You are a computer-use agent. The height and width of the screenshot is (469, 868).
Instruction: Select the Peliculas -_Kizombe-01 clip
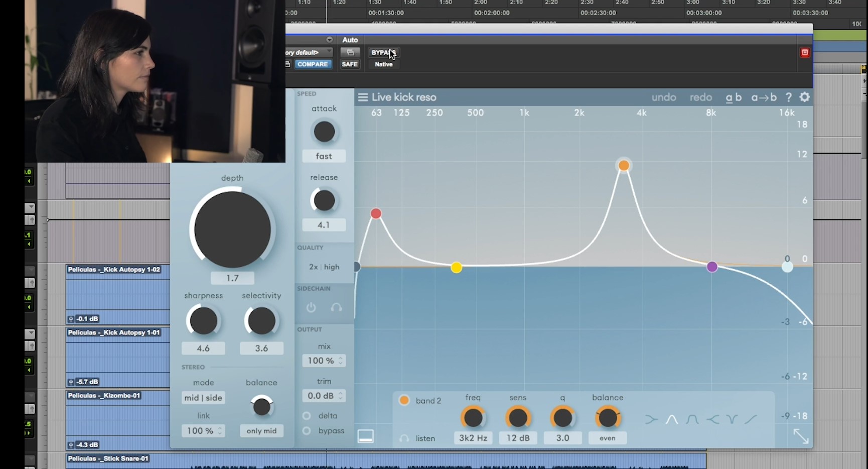pos(118,420)
